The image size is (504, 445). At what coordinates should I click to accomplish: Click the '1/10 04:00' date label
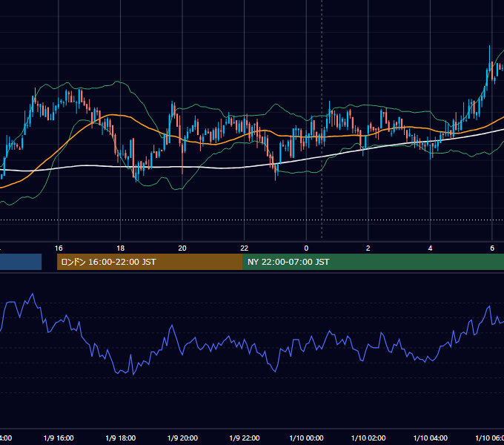[430, 438]
